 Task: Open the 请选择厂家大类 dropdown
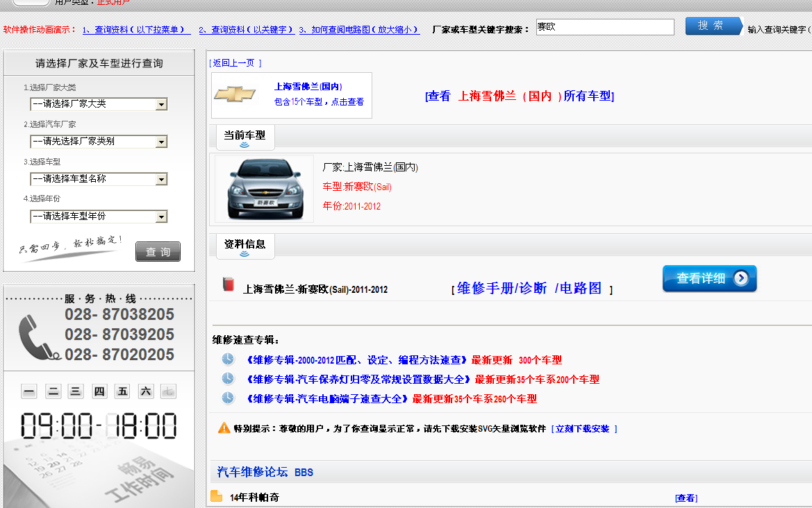coord(99,104)
